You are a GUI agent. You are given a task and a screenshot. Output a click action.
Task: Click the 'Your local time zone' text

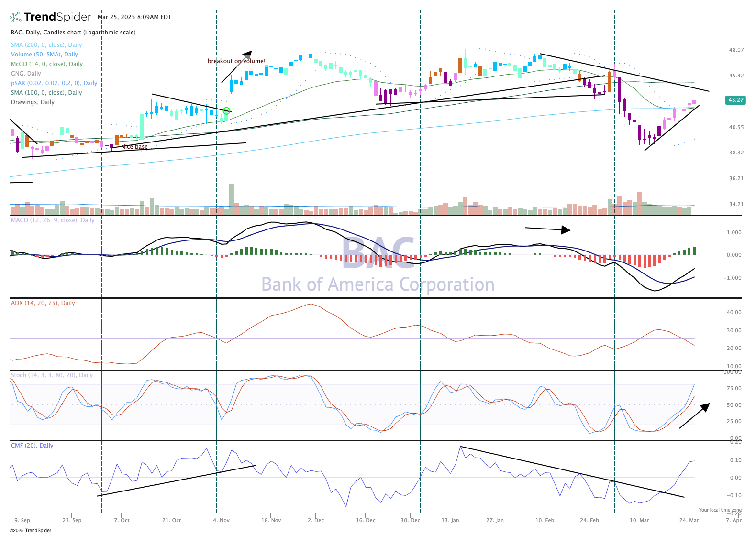pos(720,510)
